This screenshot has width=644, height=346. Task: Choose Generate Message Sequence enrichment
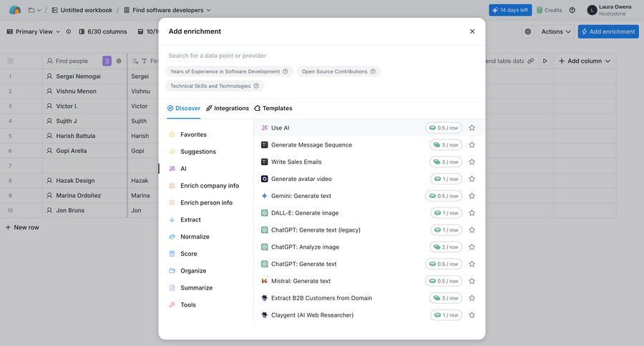click(367, 145)
